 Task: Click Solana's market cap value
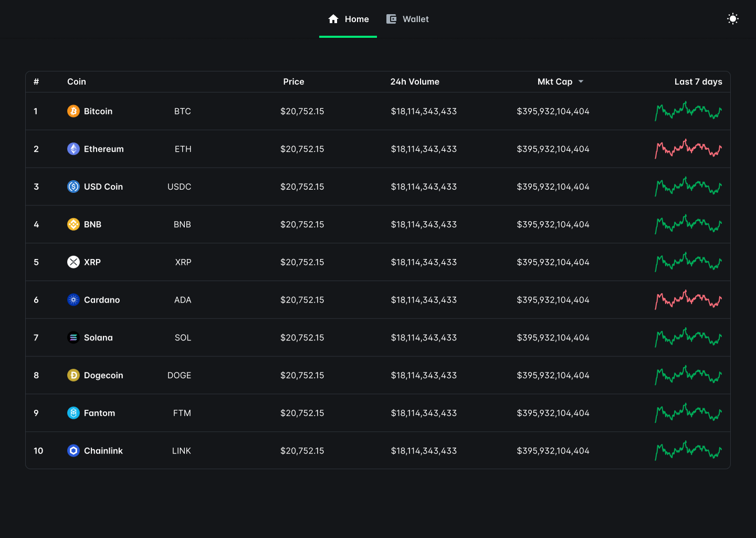(x=553, y=337)
